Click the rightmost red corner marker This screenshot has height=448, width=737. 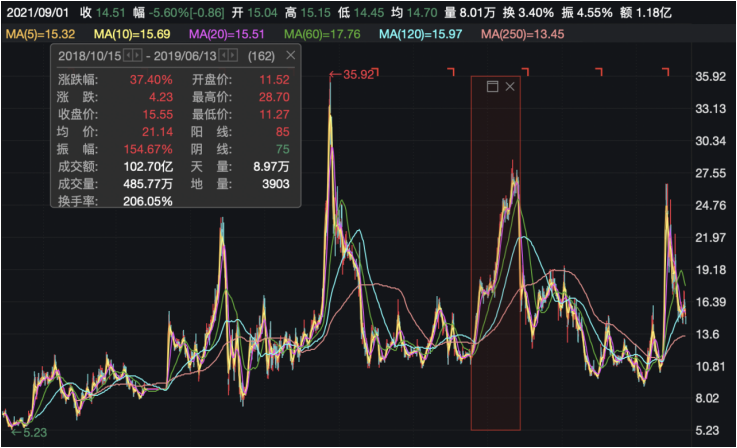[x=665, y=71]
